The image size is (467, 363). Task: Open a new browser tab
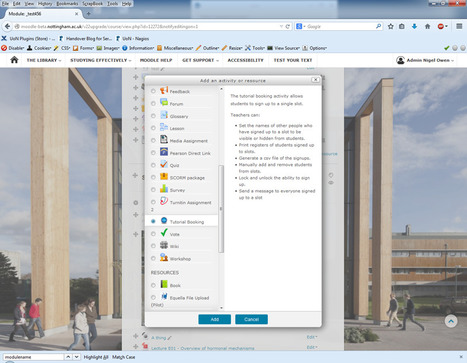click(x=88, y=14)
